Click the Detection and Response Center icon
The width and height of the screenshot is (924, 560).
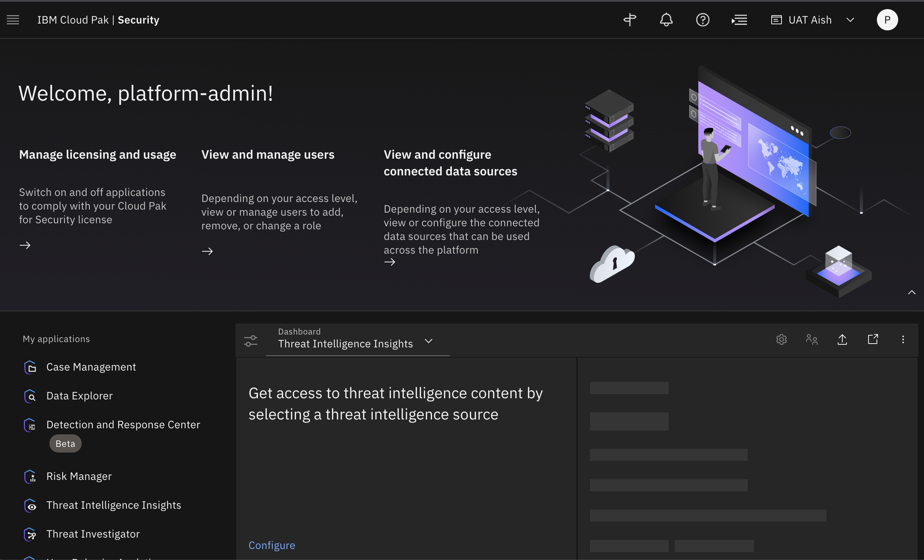click(30, 425)
